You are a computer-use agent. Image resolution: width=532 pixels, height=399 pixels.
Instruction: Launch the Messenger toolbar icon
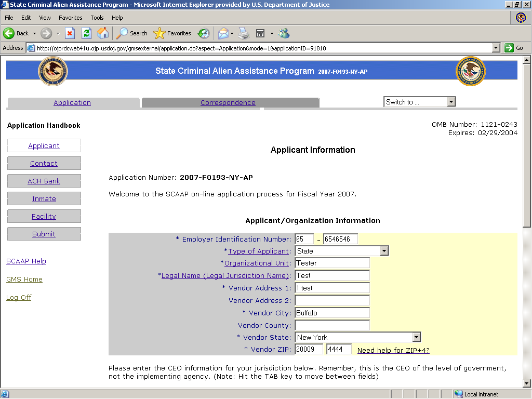284,33
